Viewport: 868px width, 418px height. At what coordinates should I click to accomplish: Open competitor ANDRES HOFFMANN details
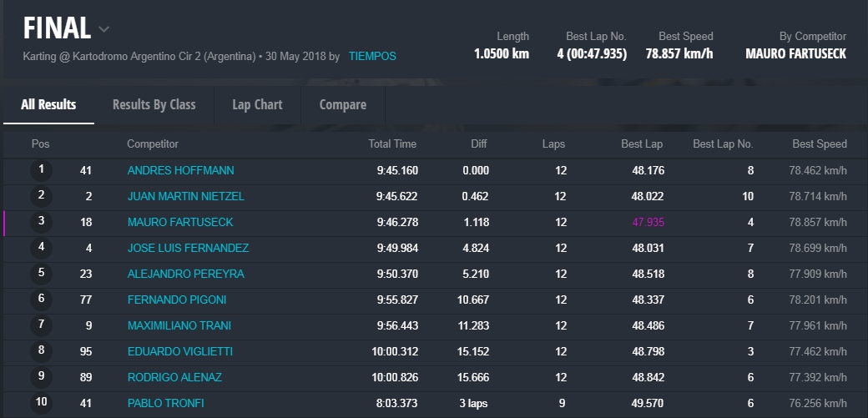click(180, 171)
